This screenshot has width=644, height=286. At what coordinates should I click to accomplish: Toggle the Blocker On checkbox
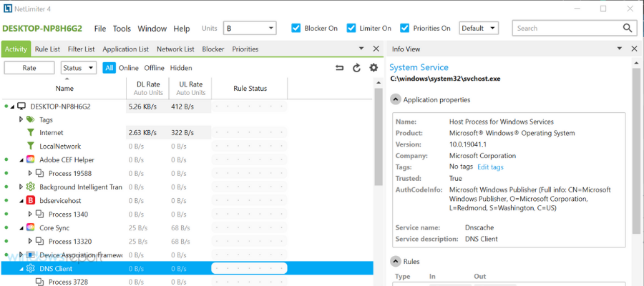pos(296,28)
